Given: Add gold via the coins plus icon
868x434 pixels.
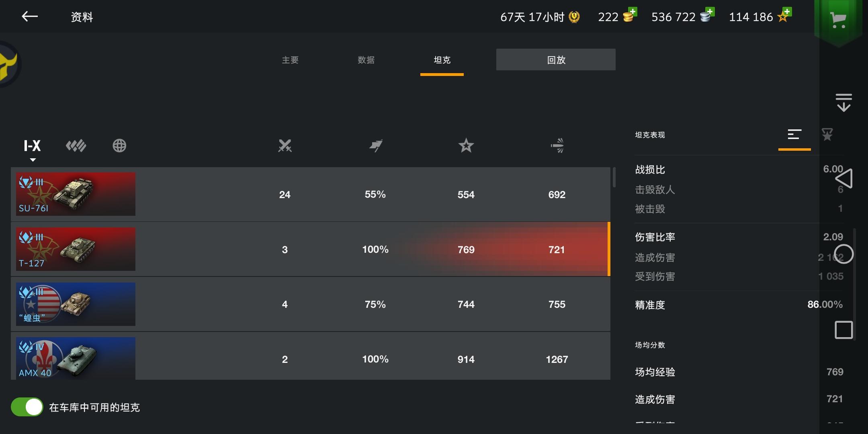Looking at the screenshot, I should (x=630, y=15).
